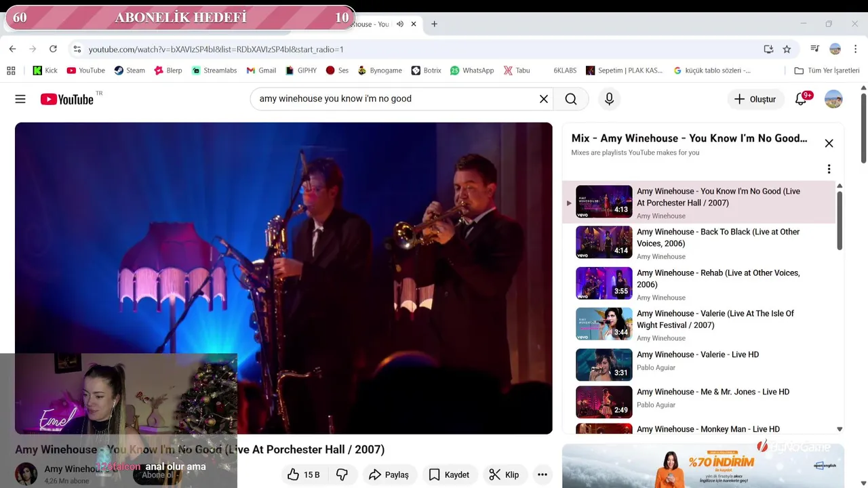Screen dimensions: 868x488
Task: Reload the page with the refresh icon
Action: pos(53,49)
